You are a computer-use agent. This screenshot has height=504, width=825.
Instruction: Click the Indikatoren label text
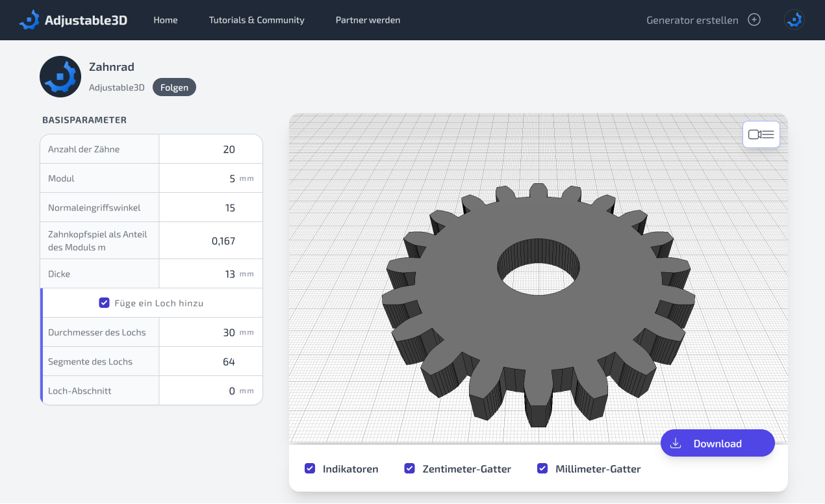(x=350, y=468)
